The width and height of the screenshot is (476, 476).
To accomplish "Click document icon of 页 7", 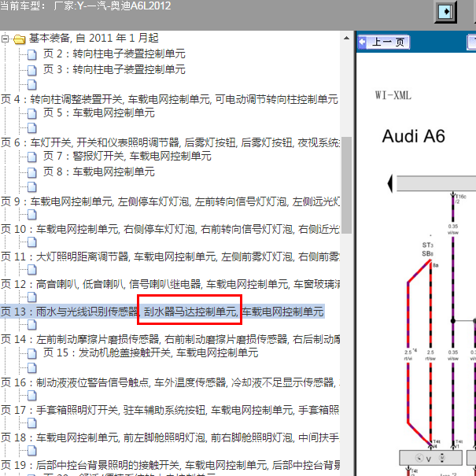I will (x=32, y=157).
